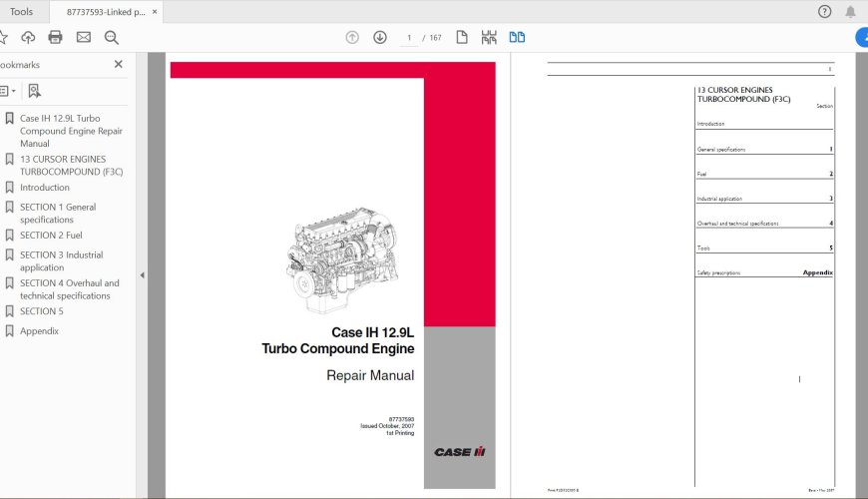
Task: Go to previous page arrow
Action: pos(352,37)
